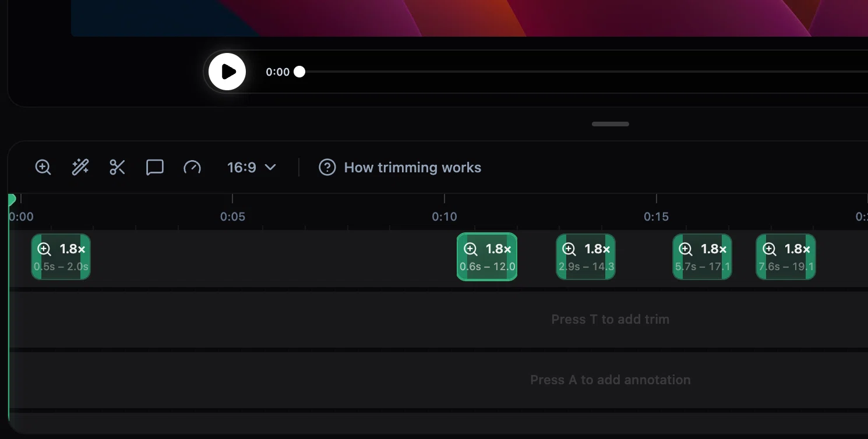Click the 0:15 mark on the timeline ruler
This screenshot has height=439, width=868.
(656, 217)
